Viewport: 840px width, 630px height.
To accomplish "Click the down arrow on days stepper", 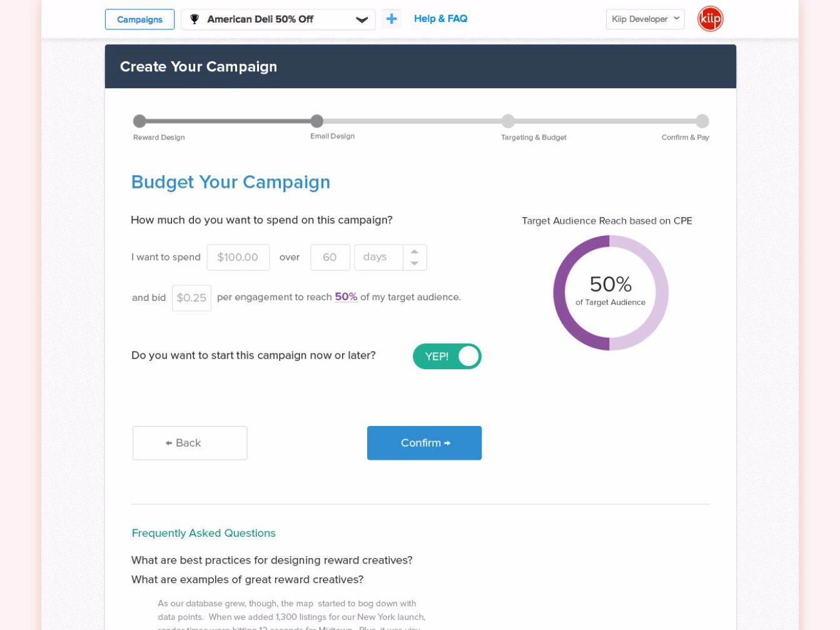I will pyautogui.click(x=415, y=263).
